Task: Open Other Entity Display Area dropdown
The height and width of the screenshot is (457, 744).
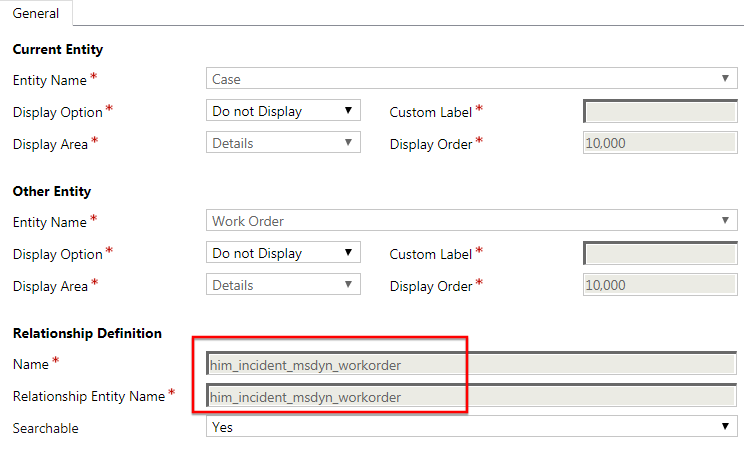Action: point(283,284)
